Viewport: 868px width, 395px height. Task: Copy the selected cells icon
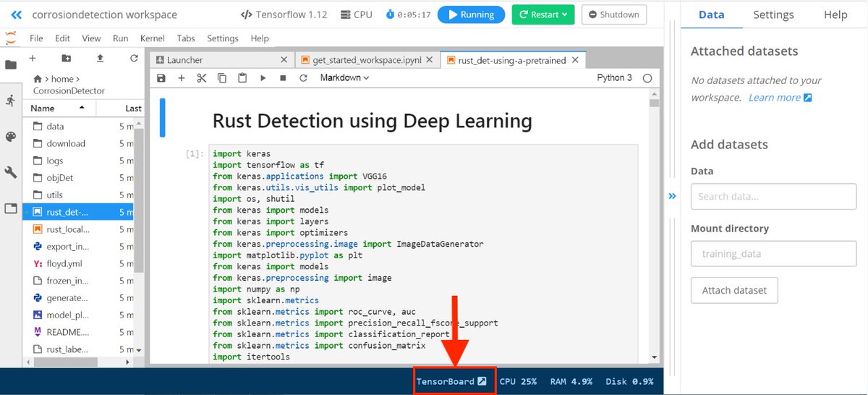tap(222, 78)
